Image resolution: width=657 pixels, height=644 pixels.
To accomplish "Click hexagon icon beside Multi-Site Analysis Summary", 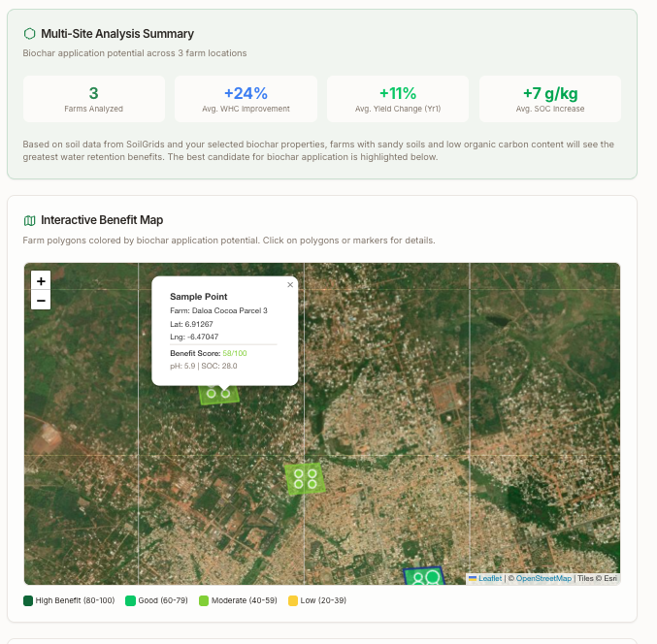I will click(x=29, y=34).
